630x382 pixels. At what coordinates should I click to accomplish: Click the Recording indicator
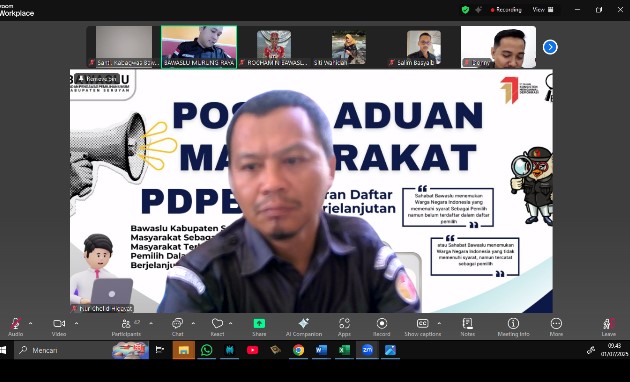click(506, 10)
